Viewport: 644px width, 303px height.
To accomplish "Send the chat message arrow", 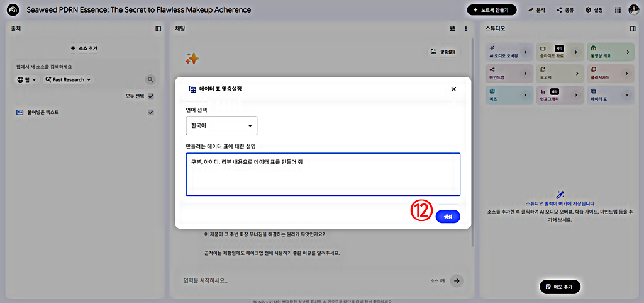I will [457, 280].
